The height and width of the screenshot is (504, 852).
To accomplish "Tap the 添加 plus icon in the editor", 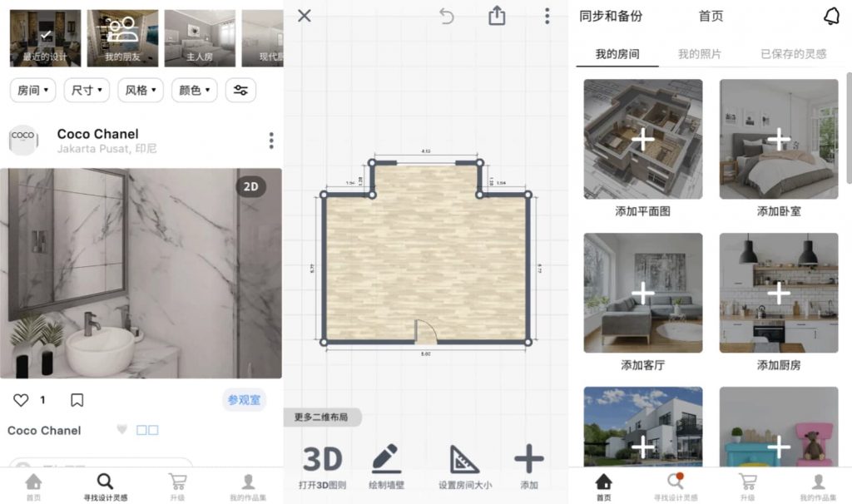I will point(528,458).
